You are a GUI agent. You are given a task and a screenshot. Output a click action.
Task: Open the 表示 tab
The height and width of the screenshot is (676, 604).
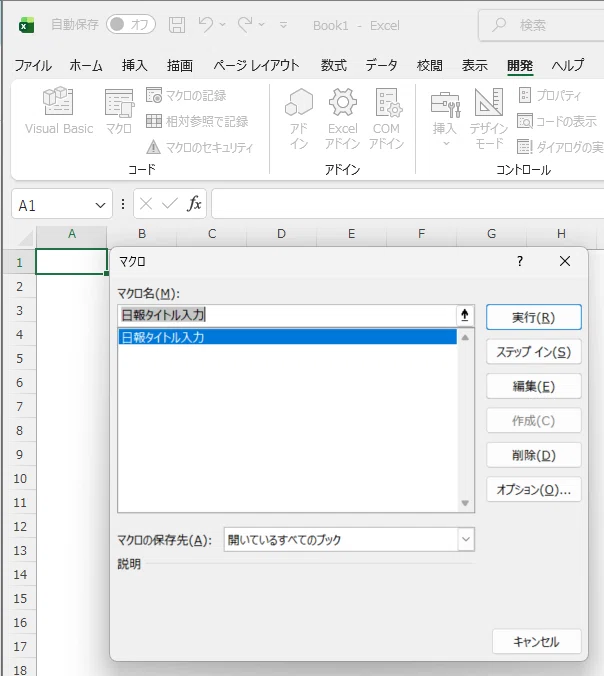[475, 66]
